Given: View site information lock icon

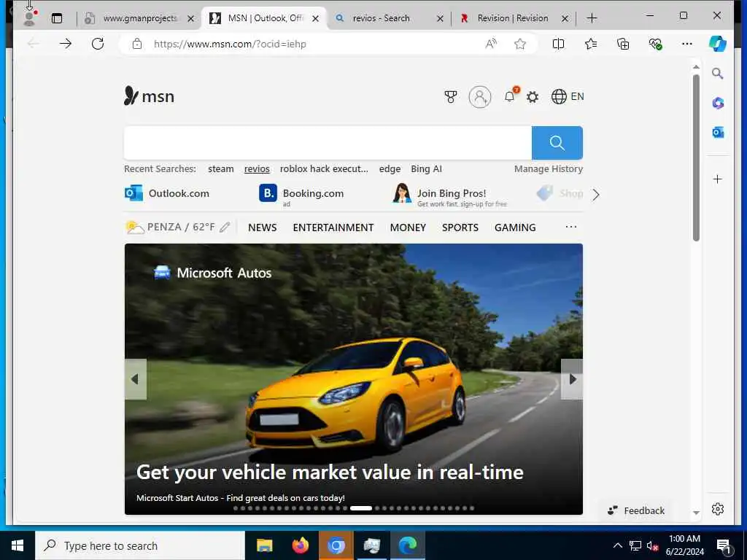Looking at the screenshot, I should pyautogui.click(x=137, y=44).
